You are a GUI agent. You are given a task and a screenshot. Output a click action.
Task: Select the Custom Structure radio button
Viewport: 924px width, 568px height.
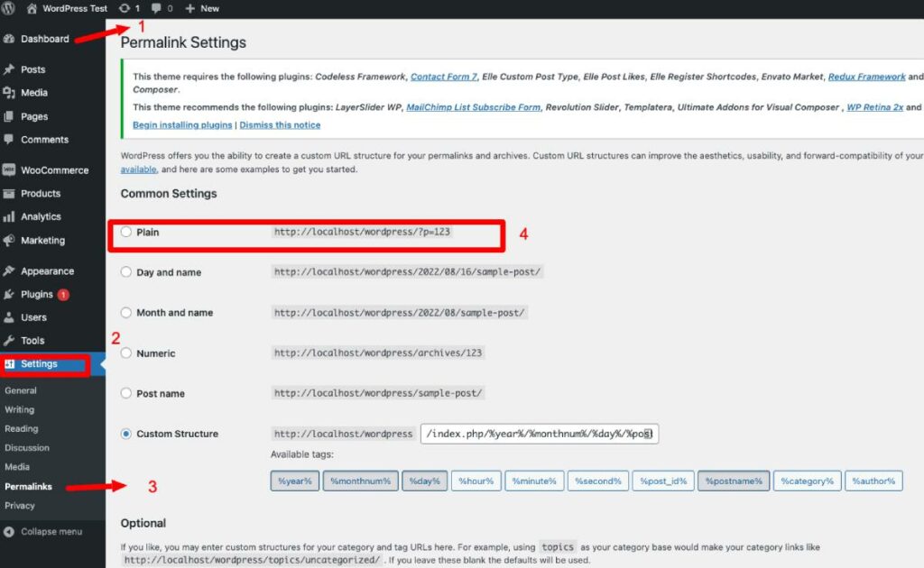[126, 434]
